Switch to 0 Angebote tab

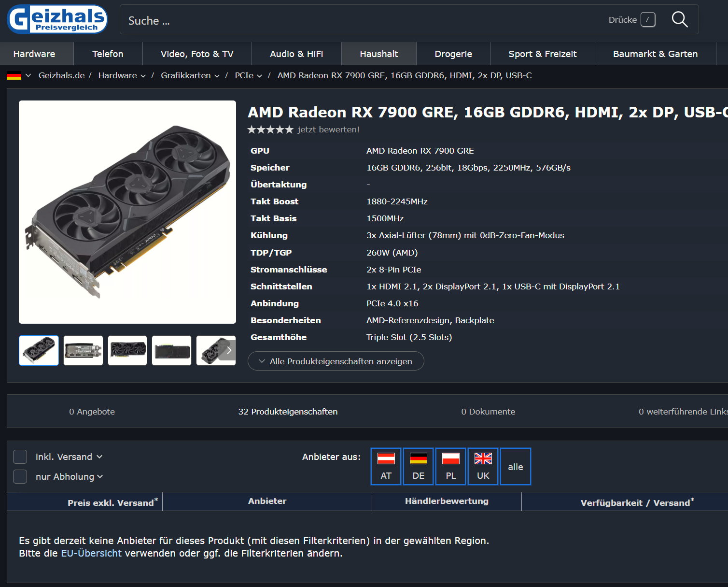[92, 412]
